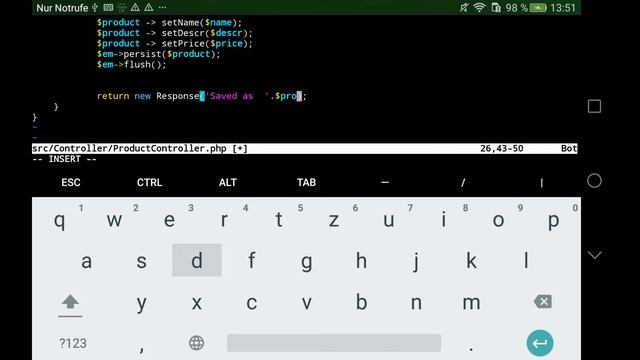This screenshot has height=360, width=640.
Task: Tap the h key
Action: [361, 260]
